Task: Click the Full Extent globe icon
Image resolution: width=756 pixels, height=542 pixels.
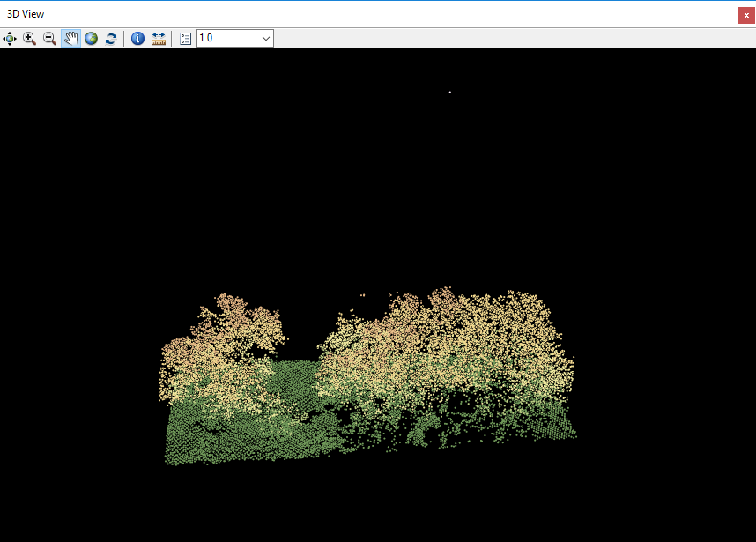Action: coord(91,39)
